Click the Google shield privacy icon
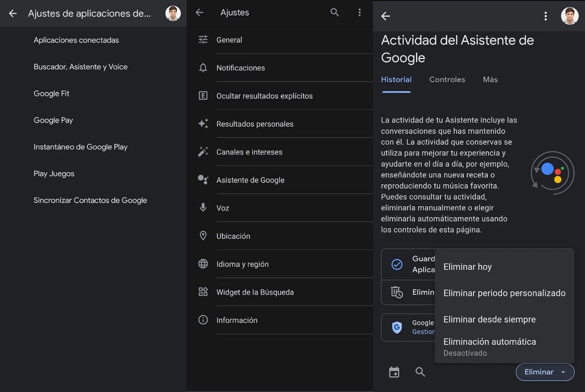 (397, 327)
